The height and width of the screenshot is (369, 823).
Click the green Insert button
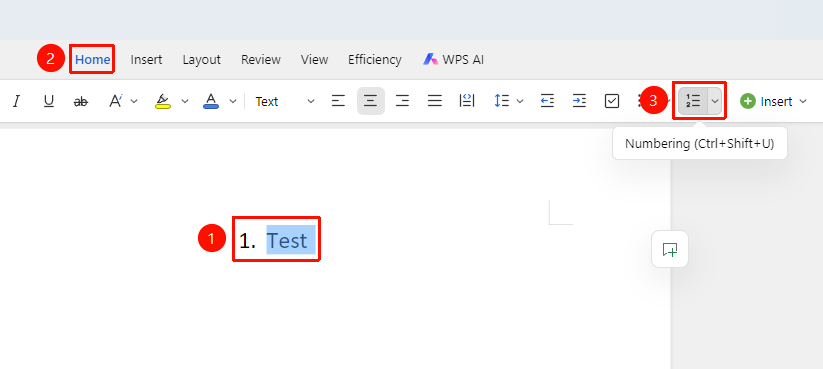773,101
